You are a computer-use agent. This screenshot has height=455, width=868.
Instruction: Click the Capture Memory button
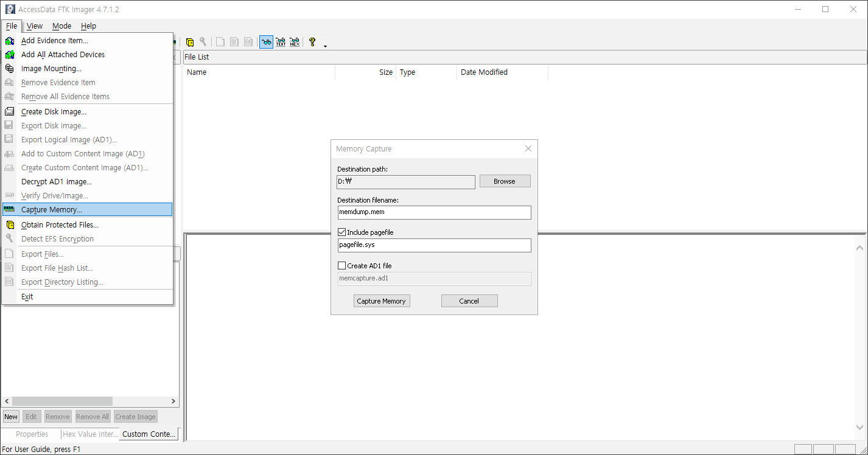tap(382, 301)
